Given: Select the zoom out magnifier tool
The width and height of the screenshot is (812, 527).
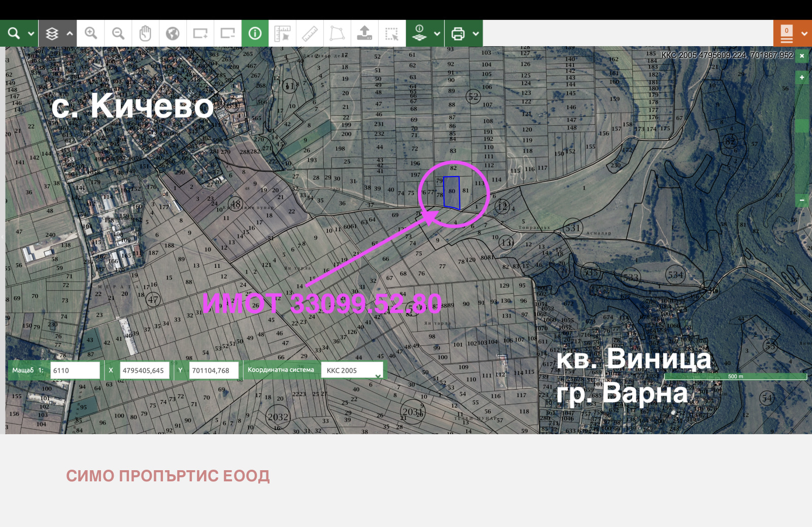Looking at the screenshot, I should click(x=118, y=33).
